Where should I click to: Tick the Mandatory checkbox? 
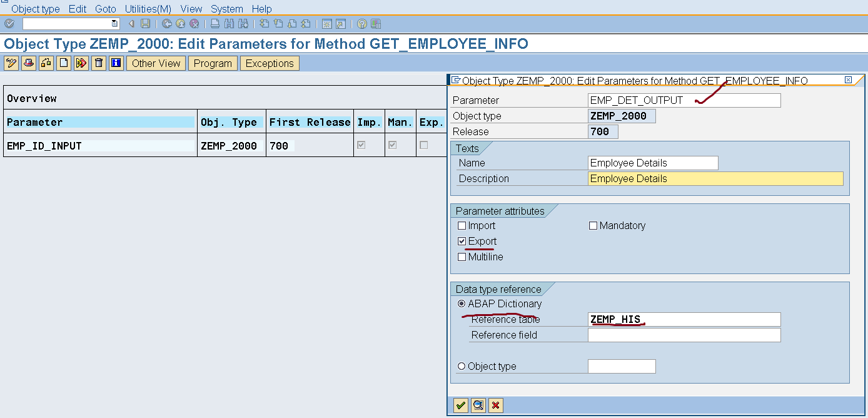(593, 226)
